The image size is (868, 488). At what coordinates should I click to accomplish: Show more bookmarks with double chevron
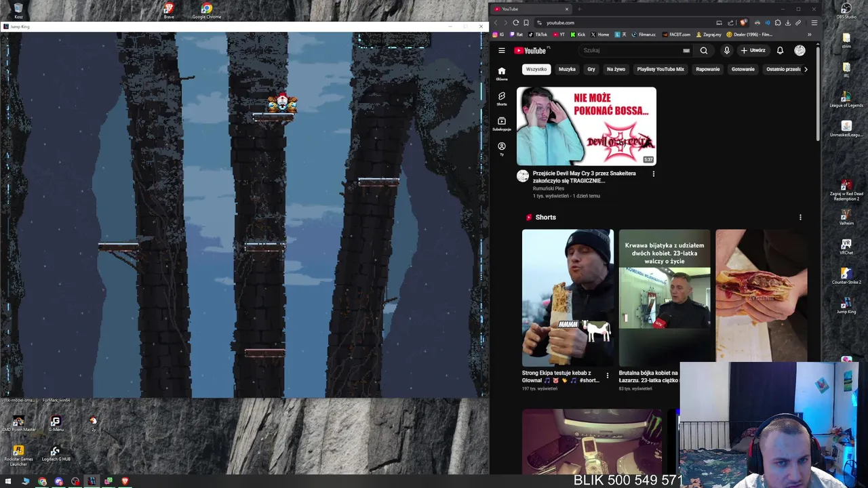809,35
